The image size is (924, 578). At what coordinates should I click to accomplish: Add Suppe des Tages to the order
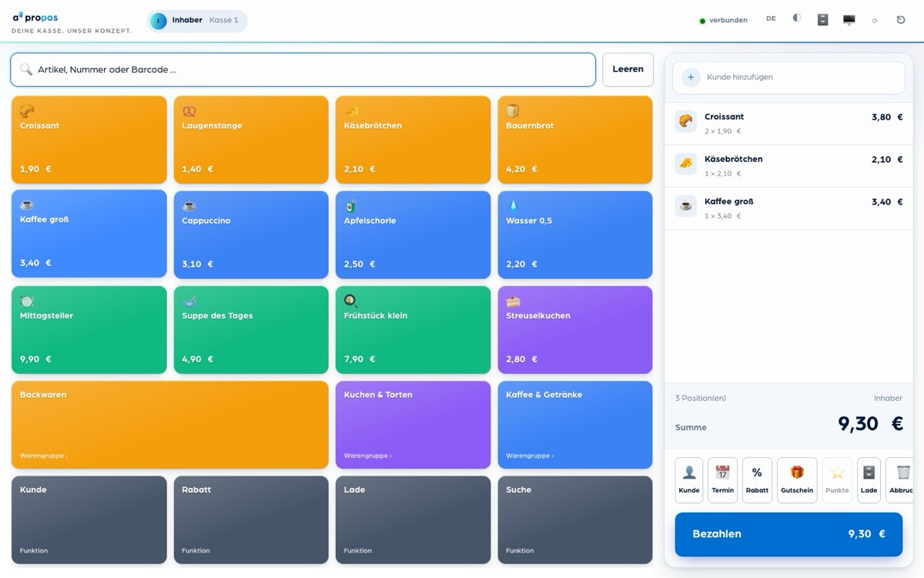[x=251, y=330]
